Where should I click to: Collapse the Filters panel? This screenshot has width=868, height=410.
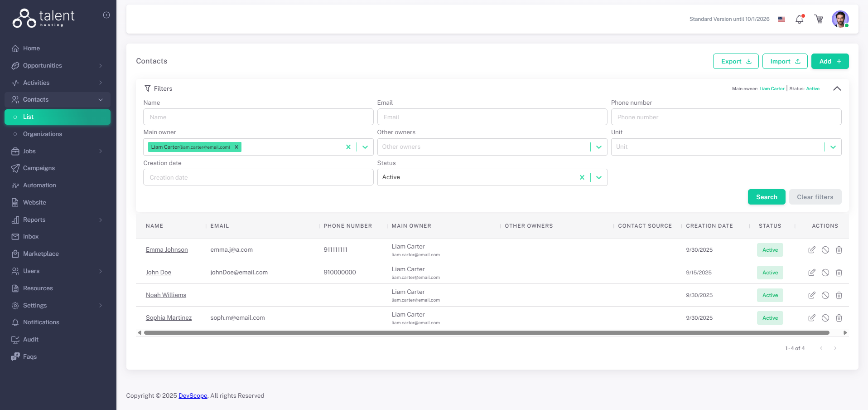pos(837,88)
